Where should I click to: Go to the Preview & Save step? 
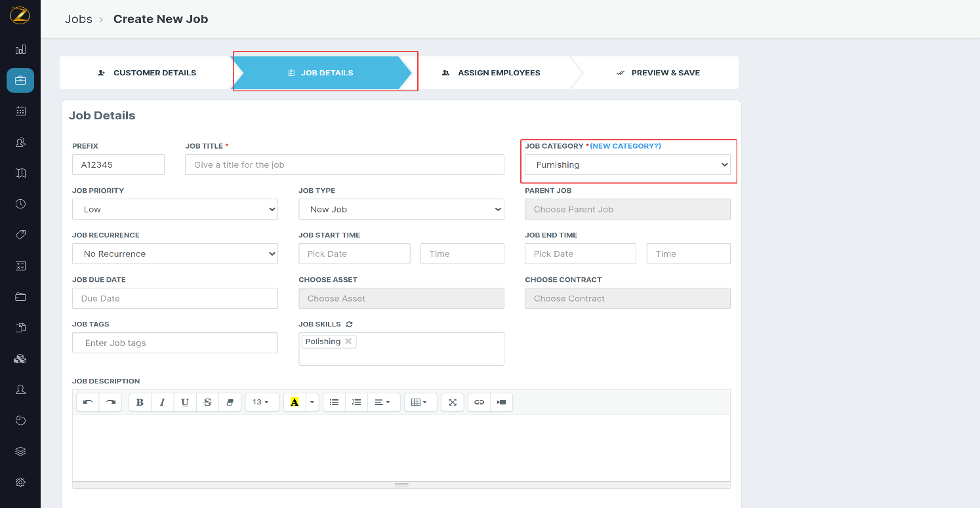pyautogui.click(x=658, y=73)
